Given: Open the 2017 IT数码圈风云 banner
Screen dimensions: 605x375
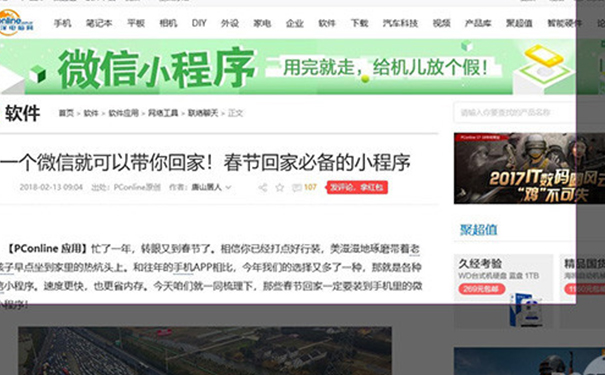Looking at the screenshot, I should (x=529, y=168).
